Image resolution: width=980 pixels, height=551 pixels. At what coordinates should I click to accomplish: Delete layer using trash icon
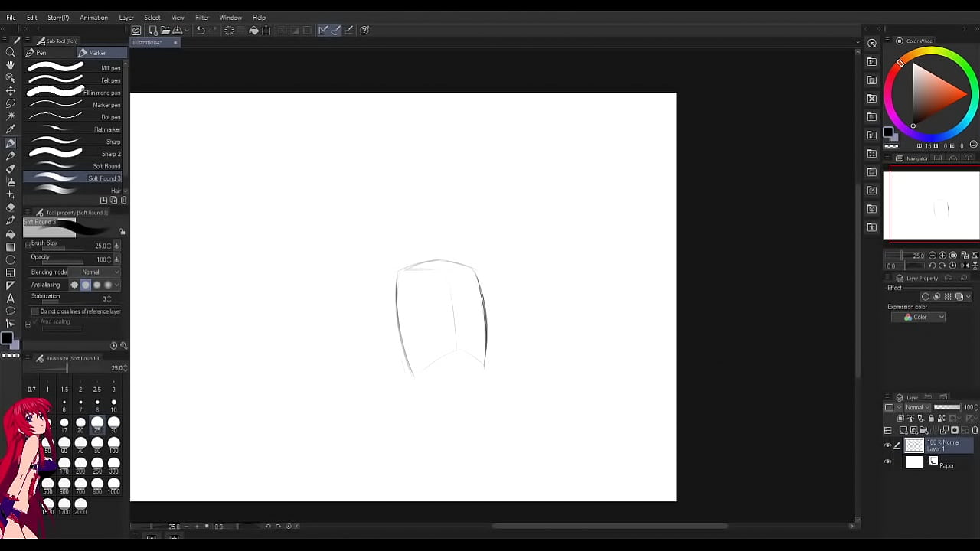(974, 430)
